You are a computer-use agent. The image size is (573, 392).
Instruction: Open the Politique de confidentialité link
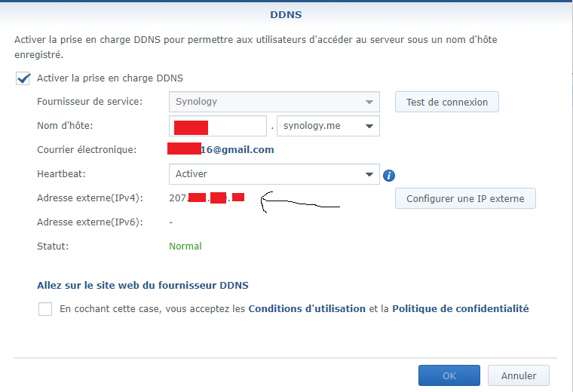pyautogui.click(x=460, y=309)
